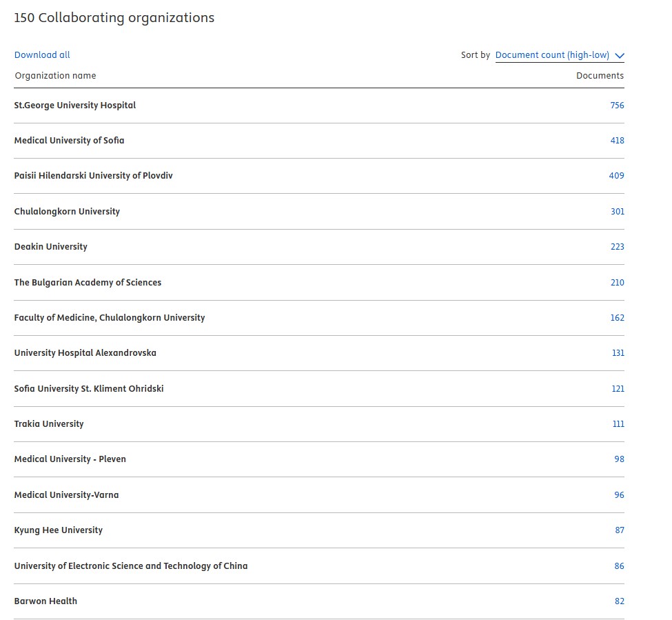Open the 210 documents count link
The width and height of the screenshot is (672, 620).
click(617, 283)
